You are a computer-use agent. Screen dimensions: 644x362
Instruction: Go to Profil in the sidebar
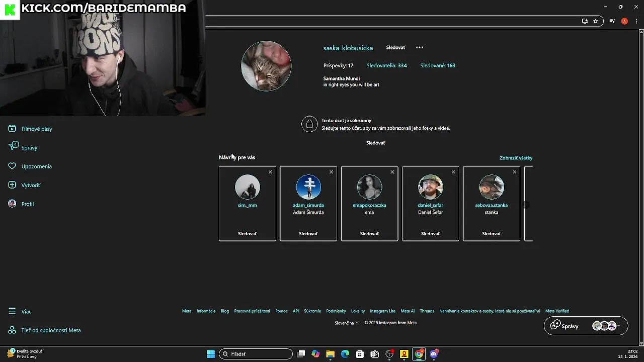[21, 204]
